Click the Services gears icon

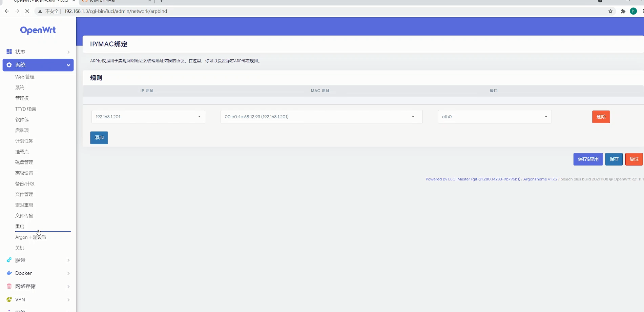point(9,260)
